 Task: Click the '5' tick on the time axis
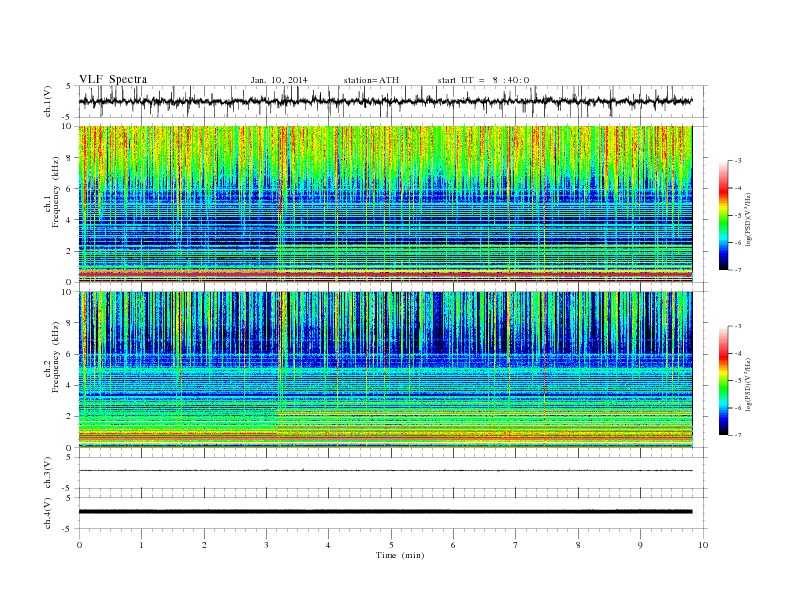tap(391, 545)
